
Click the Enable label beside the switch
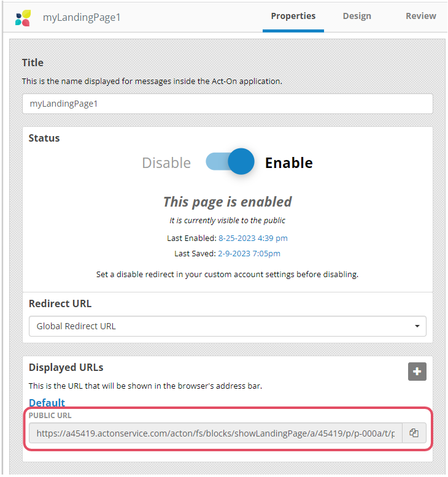pyautogui.click(x=288, y=162)
